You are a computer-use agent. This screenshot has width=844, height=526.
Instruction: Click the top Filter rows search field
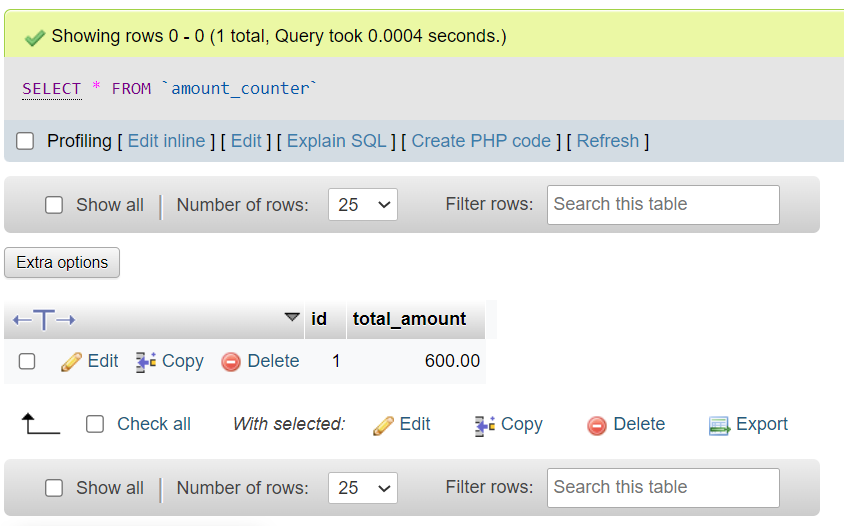(x=662, y=205)
